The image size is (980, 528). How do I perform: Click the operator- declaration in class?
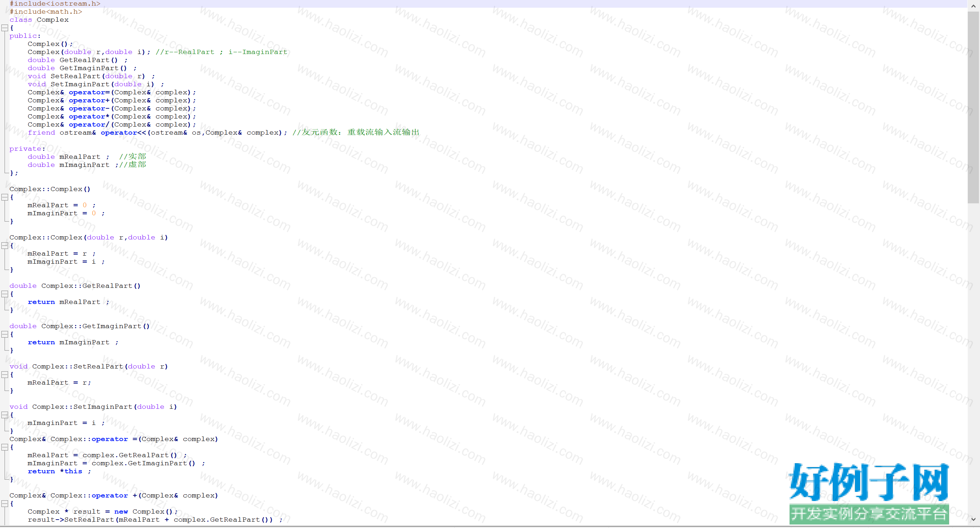(x=112, y=108)
